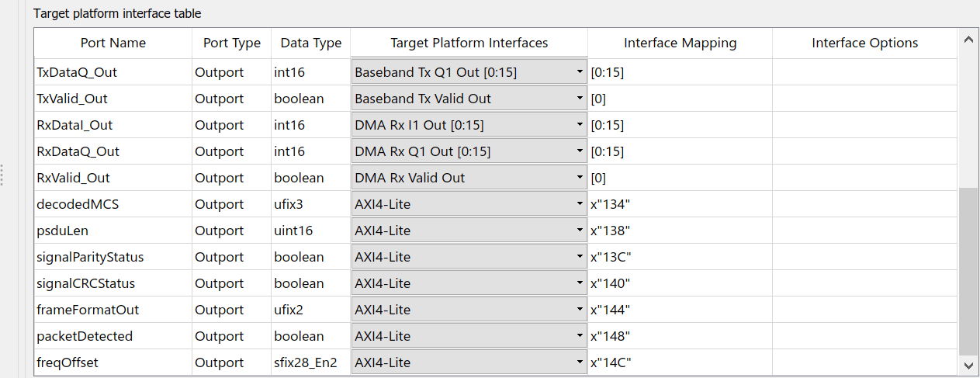The height and width of the screenshot is (378, 980).
Task: Click Interface Options cell for frameFormatOut
Action: tap(864, 310)
